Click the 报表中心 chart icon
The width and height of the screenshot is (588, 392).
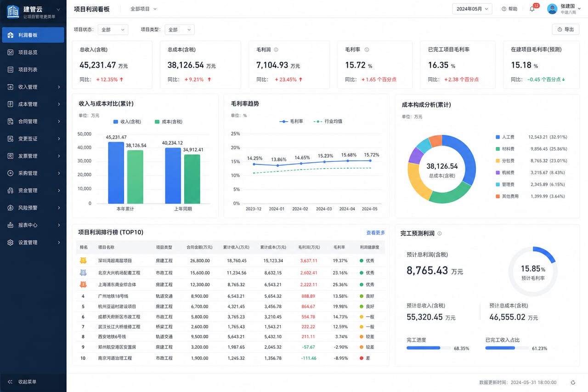tap(11, 225)
